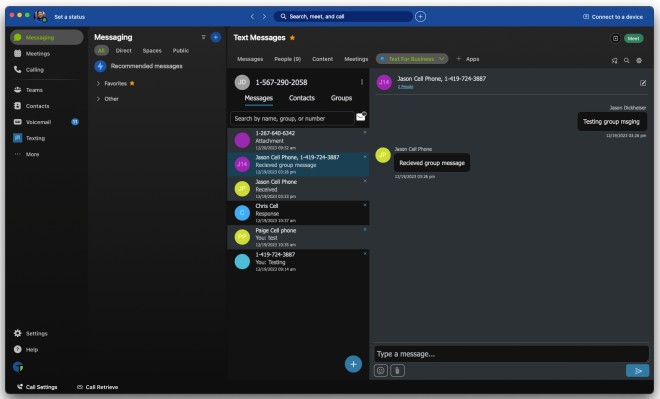
Task: Click Search by name, group, or number field
Action: click(292, 119)
